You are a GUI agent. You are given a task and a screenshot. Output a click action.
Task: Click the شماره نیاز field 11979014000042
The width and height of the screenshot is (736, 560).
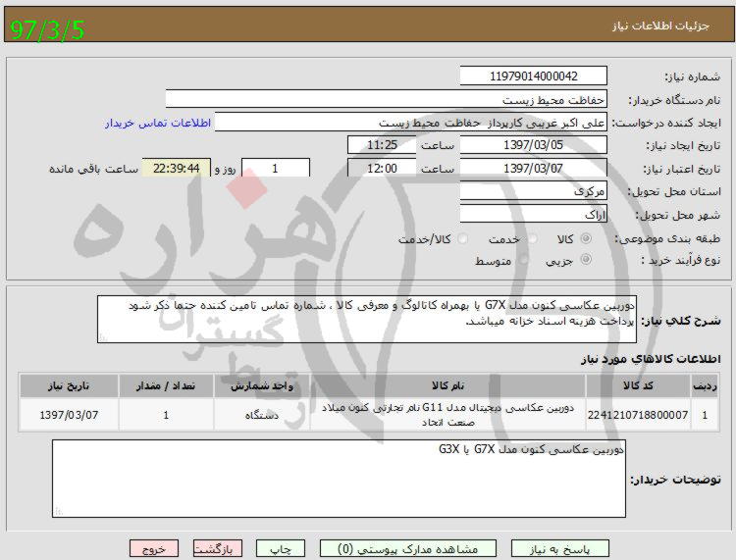[533, 76]
